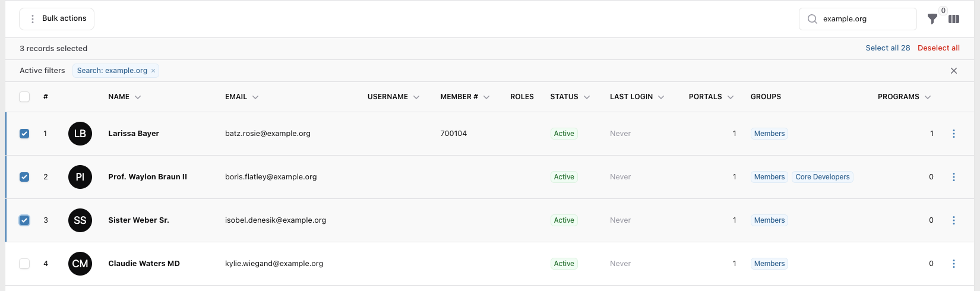980x291 pixels.
Task: Click email kylie.wiegand@example.org
Action: coord(274,264)
